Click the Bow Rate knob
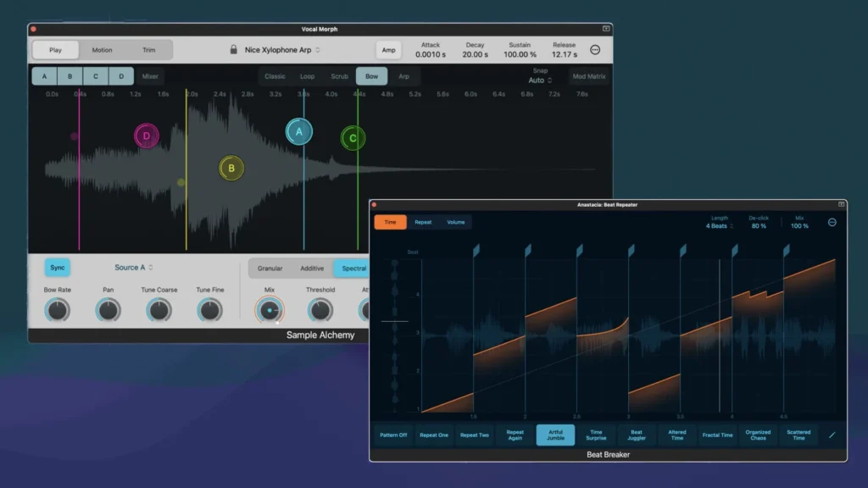Screen dimensions: 868x488 (x=58, y=311)
